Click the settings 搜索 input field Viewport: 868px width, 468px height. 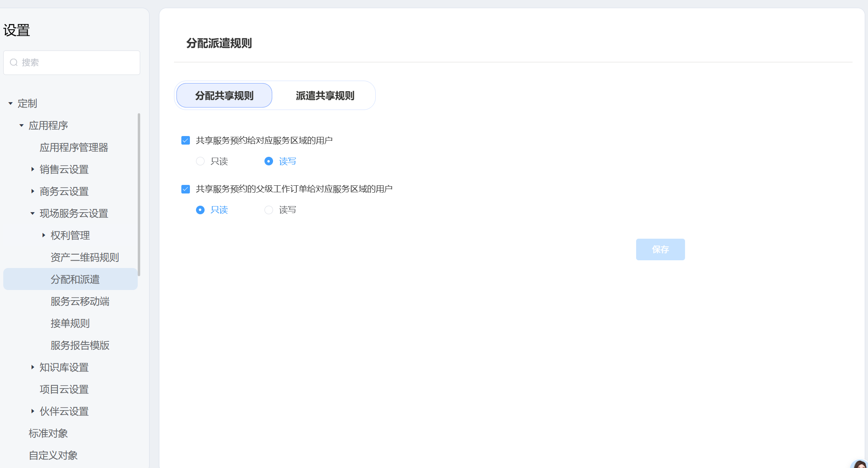(x=77, y=62)
